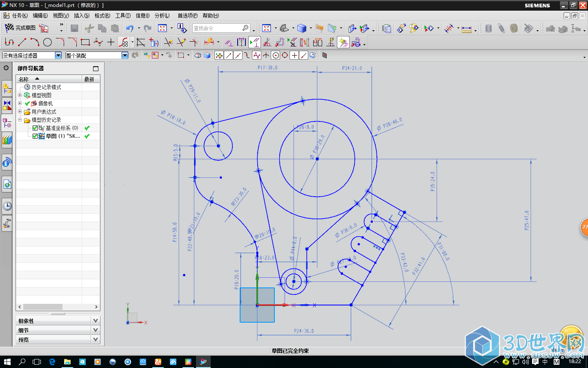
Task: Open the 视图(V) menu
Action: pyautogui.click(x=60, y=16)
